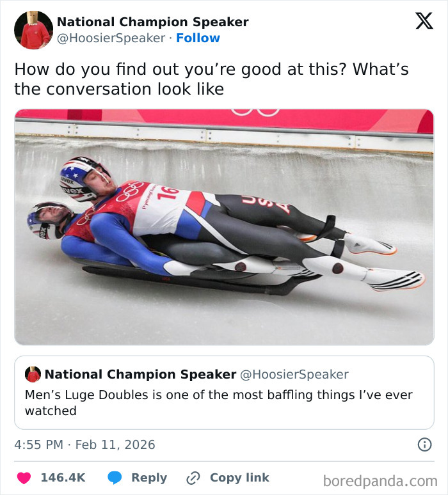Select the Reply text label
This screenshot has width=448, height=495.
149,478
